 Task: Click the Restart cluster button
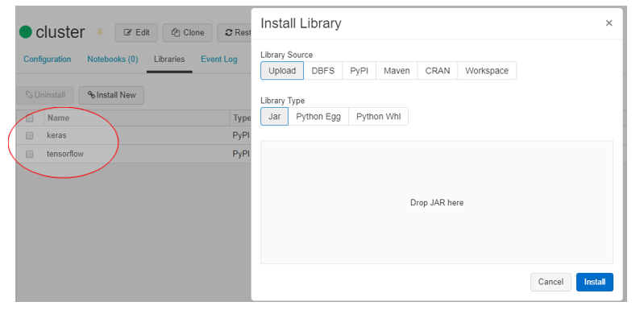(x=235, y=33)
